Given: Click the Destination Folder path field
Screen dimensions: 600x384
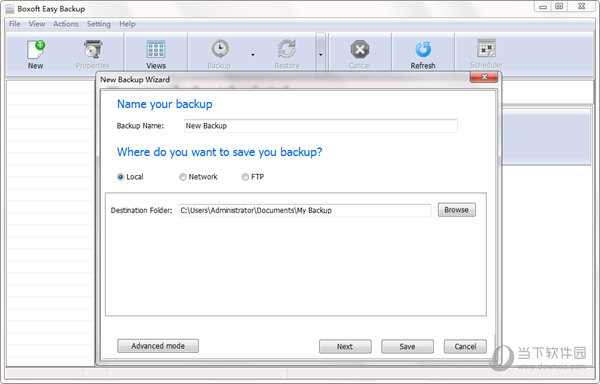Looking at the screenshot, I should click(x=305, y=210).
